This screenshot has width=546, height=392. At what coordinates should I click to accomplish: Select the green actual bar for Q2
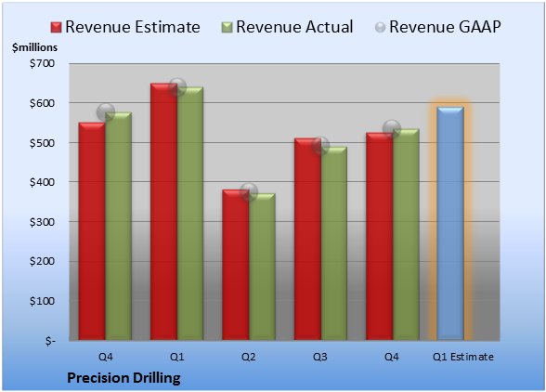262,267
